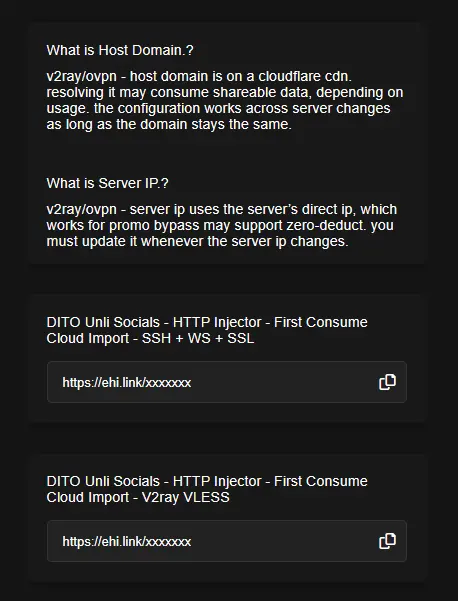Image resolution: width=458 pixels, height=601 pixels.
Task: Copy the V2ray VLESS link
Action: coord(387,541)
